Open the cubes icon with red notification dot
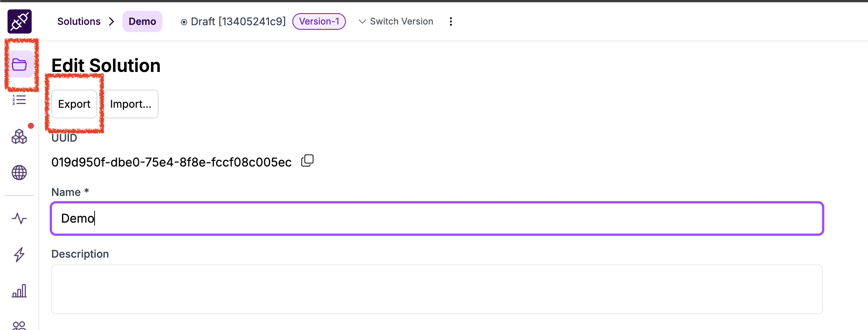868x330 pixels. (19, 136)
